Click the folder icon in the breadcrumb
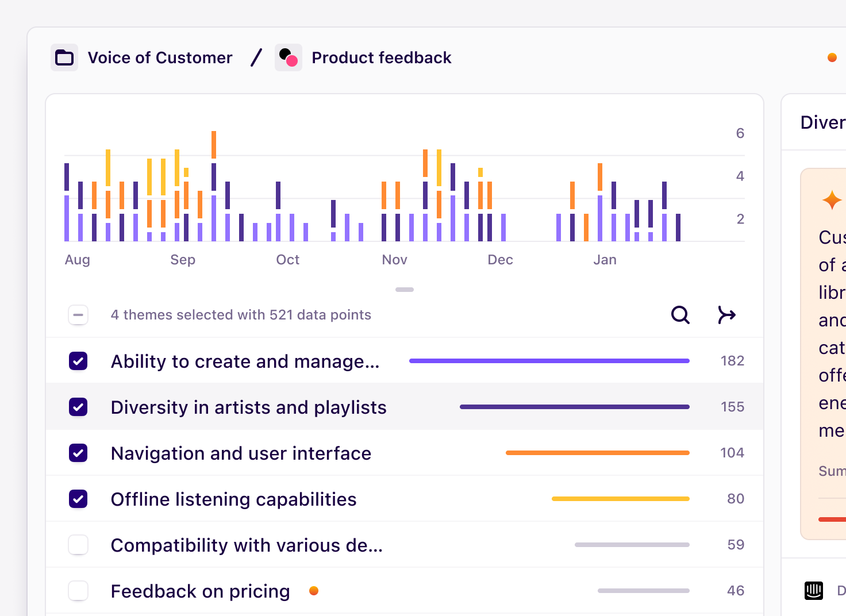This screenshot has width=846, height=616. point(64,57)
